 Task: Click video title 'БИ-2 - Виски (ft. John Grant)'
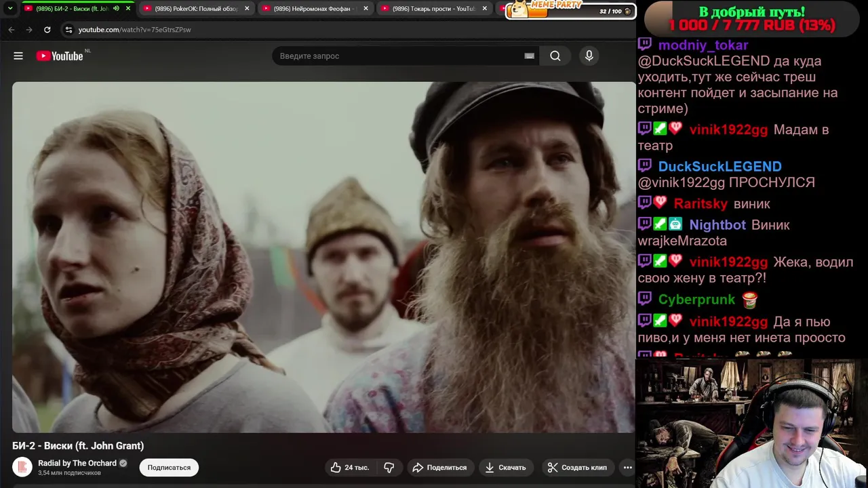[78, 445]
